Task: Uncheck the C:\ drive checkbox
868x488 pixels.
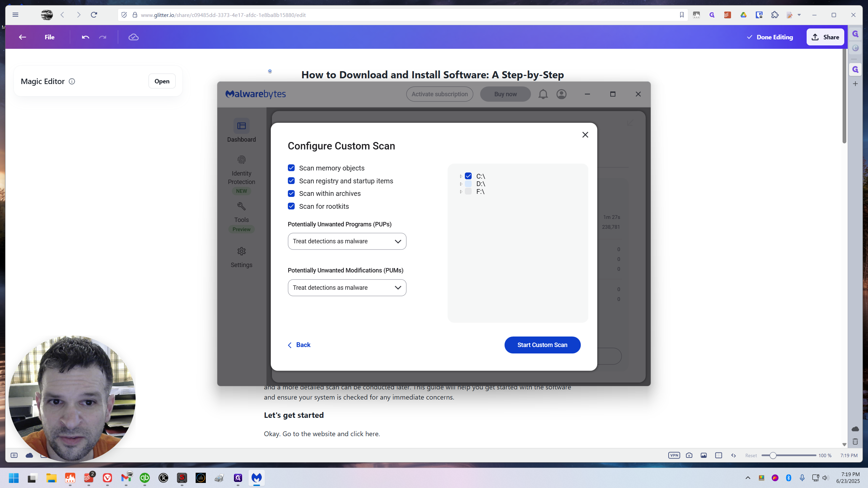Action: coord(468,176)
